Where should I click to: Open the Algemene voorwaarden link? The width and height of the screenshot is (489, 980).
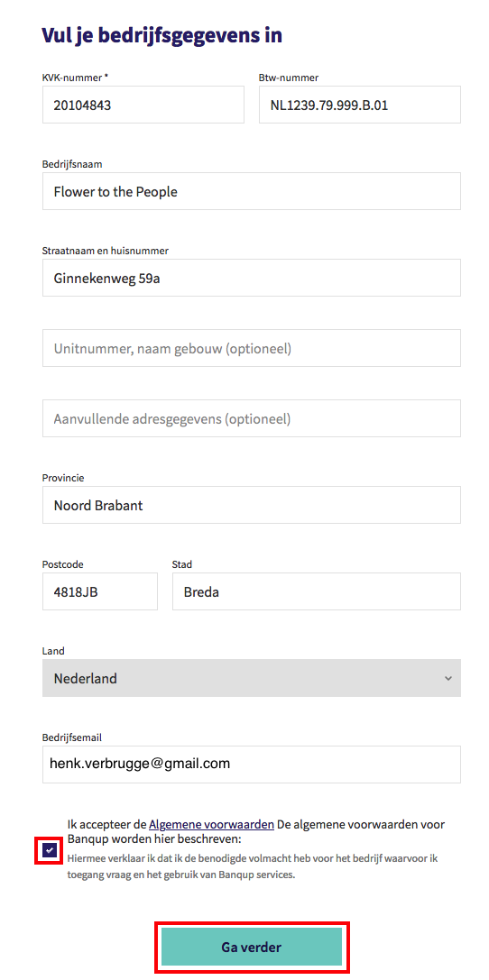pos(211,824)
